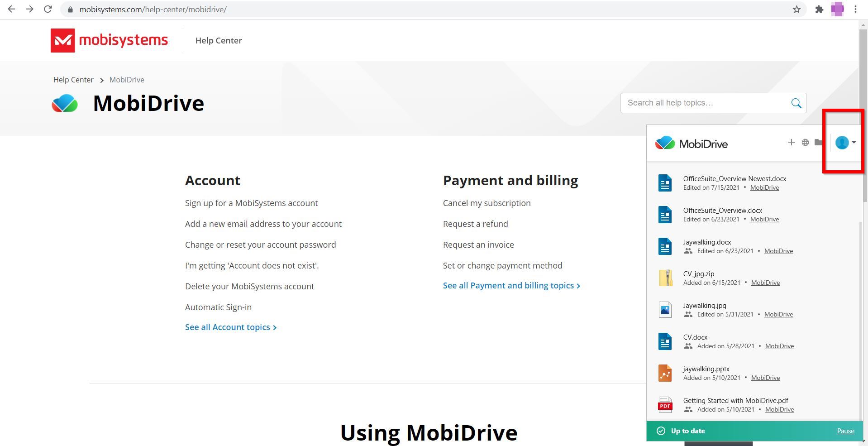868x446 pixels.
Task: Open the Chrome profile avatar
Action: pos(837,9)
